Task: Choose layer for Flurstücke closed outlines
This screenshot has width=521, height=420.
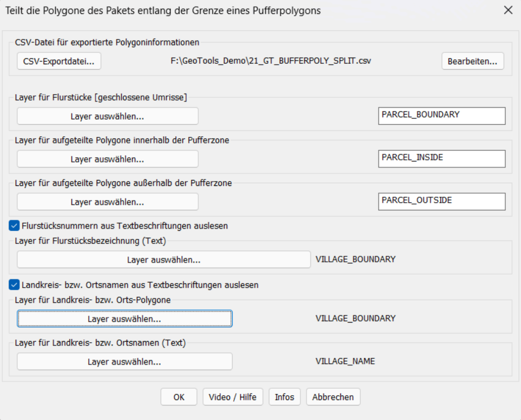Action: coord(107,116)
